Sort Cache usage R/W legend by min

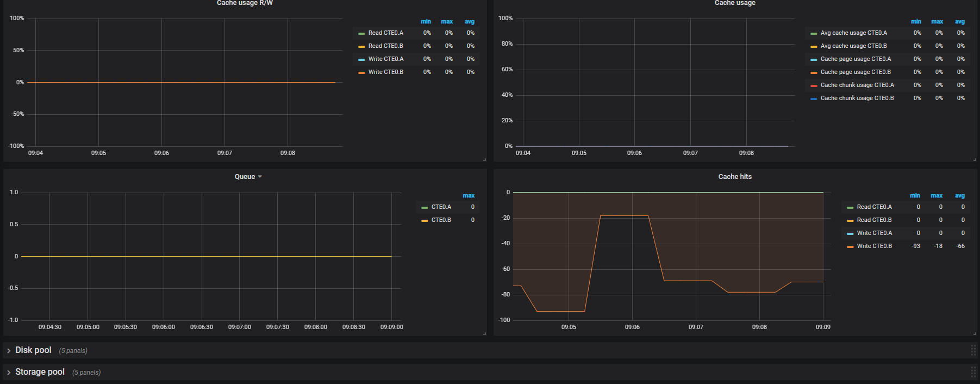tap(426, 22)
